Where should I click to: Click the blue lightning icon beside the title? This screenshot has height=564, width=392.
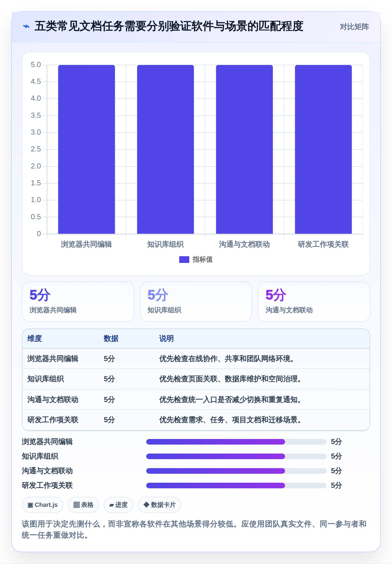[26, 27]
